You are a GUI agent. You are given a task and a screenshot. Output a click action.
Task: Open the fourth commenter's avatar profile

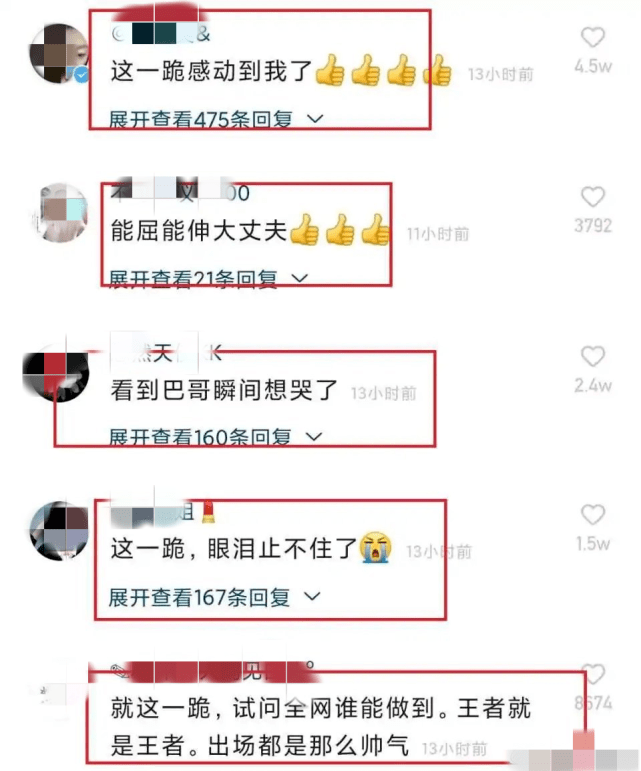pyautogui.click(x=58, y=531)
